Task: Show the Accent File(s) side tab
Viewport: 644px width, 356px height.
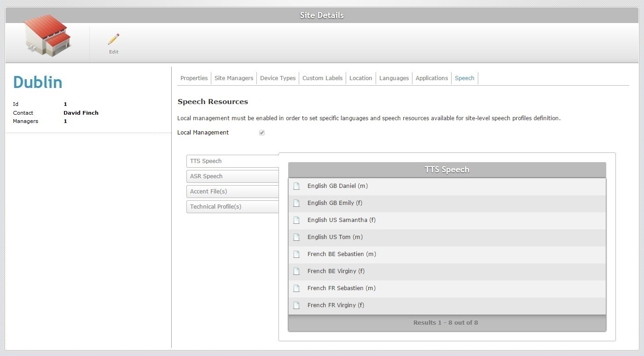Action: click(232, 192)
